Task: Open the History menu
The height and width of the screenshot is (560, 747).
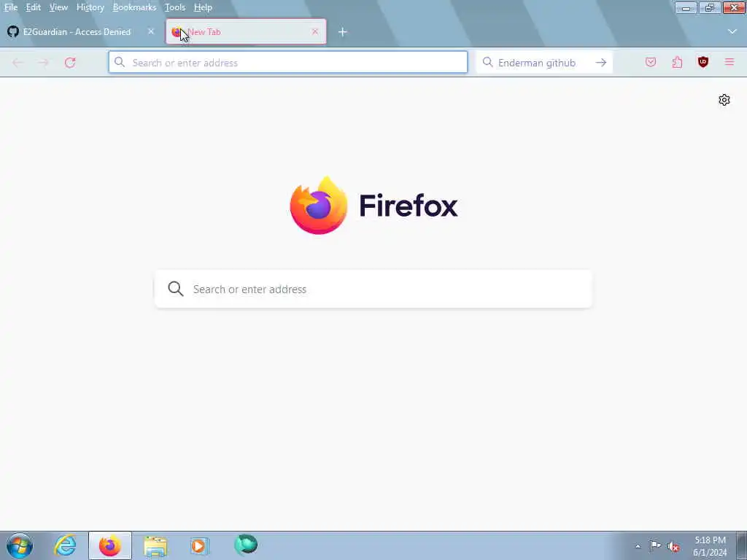Action: click(x=90, y=7)
